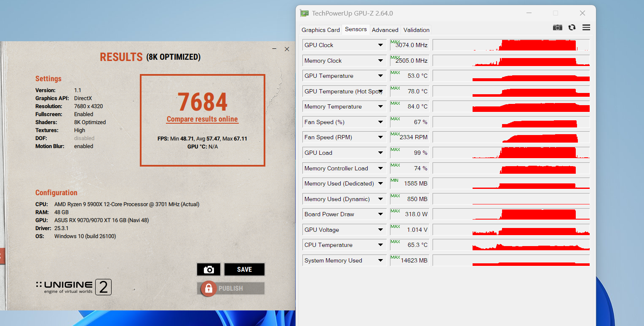This screenshot has height=326, width=644.
Task: Open the GPU Temperature dropdown arrow
Action: point(380,76)
